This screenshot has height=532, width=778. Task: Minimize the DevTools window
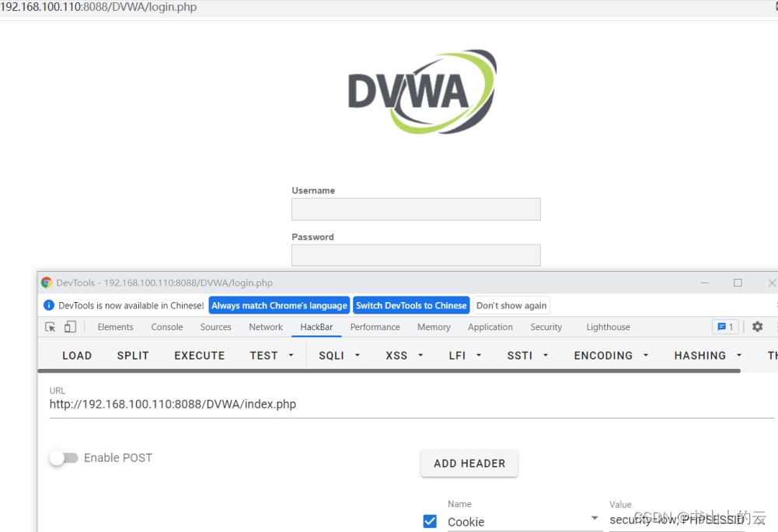(x=704, y=283)
